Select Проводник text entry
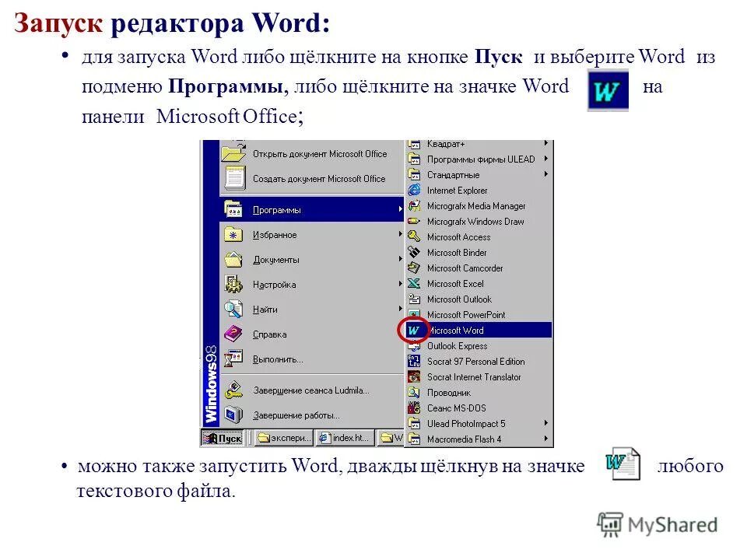Image resolution: width=747 pixels, height=560 pixels. click(449, 393)
